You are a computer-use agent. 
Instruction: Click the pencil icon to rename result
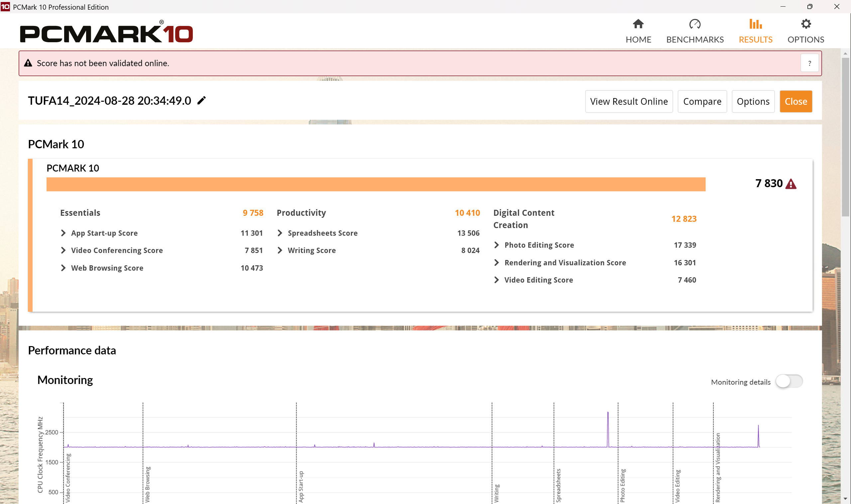pyautogui.click(x=201, y=100)
